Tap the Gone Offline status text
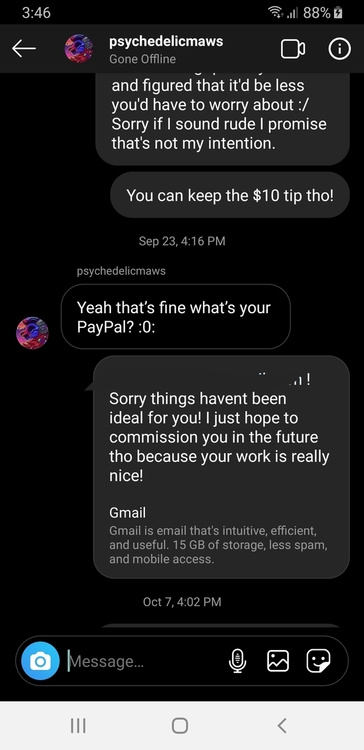Viewport: 364px width, 750px height. click(143, 59)
